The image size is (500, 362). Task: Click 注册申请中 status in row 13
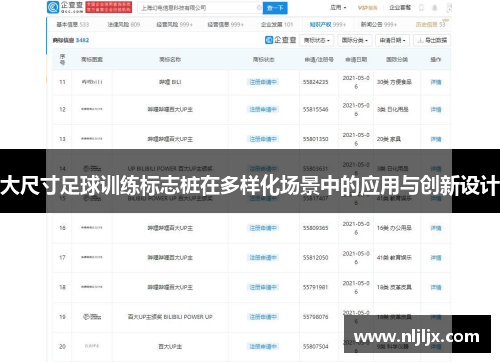point(263,139)
